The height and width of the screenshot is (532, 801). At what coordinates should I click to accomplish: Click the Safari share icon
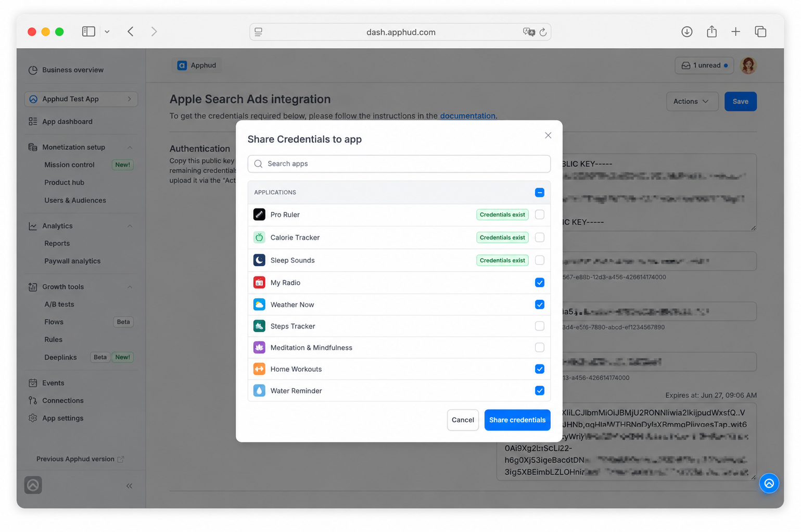tap(711, 32)
